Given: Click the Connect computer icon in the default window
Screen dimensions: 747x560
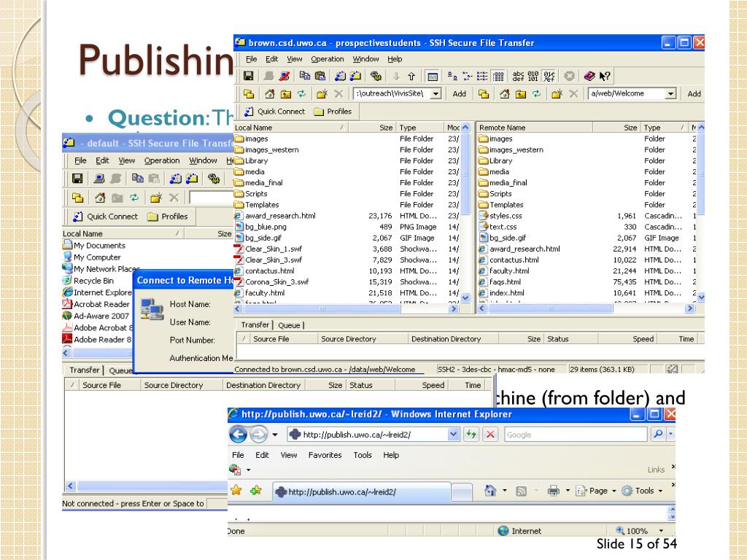Looking at the screenshot, I should (99, 179).
